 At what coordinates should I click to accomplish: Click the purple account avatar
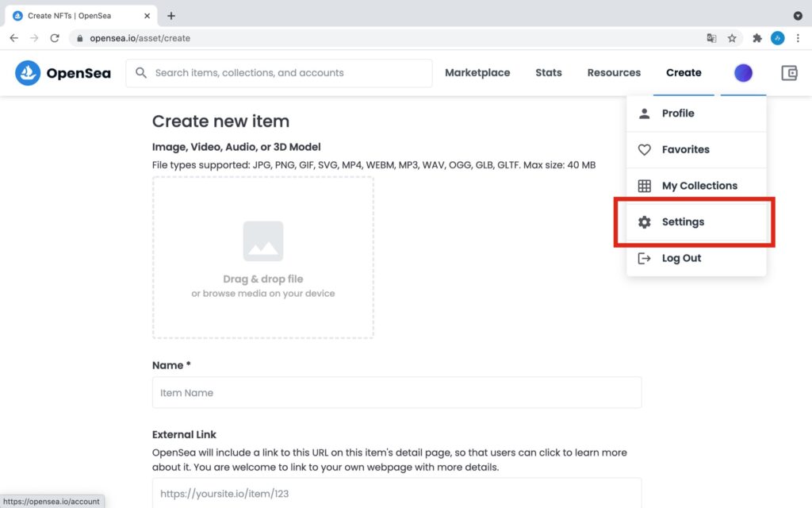tap(743, 73)
